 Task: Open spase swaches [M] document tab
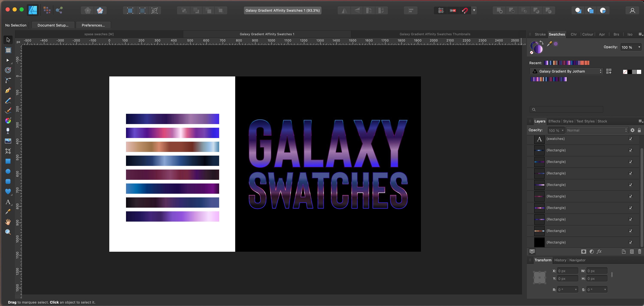click(99, 34)
